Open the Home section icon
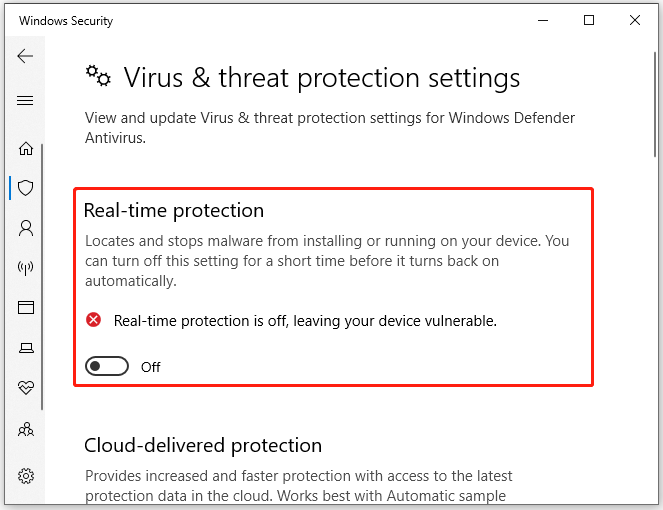The width and height of the screenshot is (663, 510). tap(26, 148)
